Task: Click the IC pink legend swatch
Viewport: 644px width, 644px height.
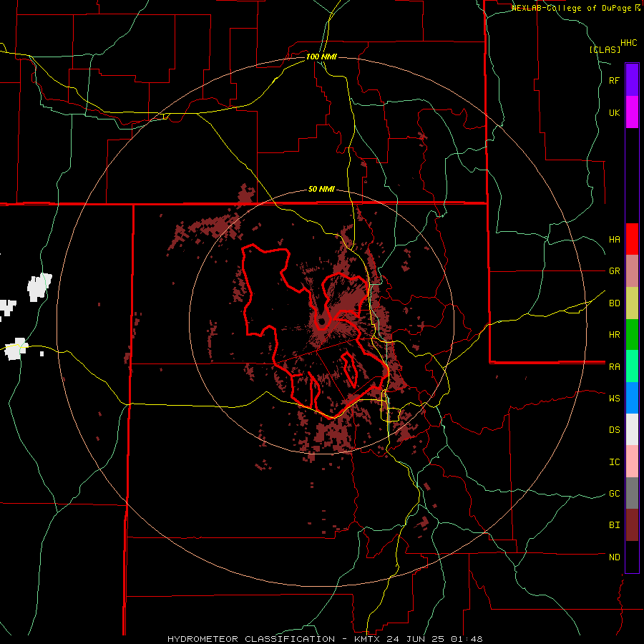Action: [632, 462]
